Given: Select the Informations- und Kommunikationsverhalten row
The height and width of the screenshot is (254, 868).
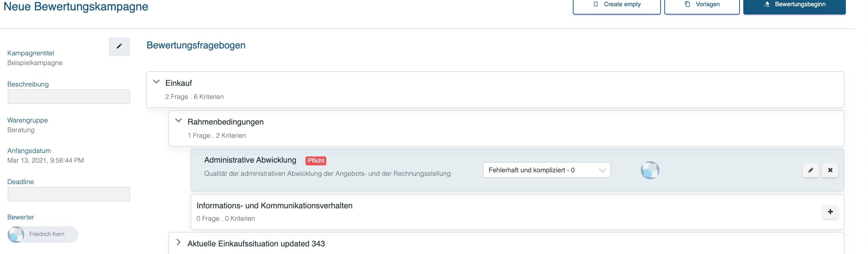Looking at the screenshot, I should [517, 212].
